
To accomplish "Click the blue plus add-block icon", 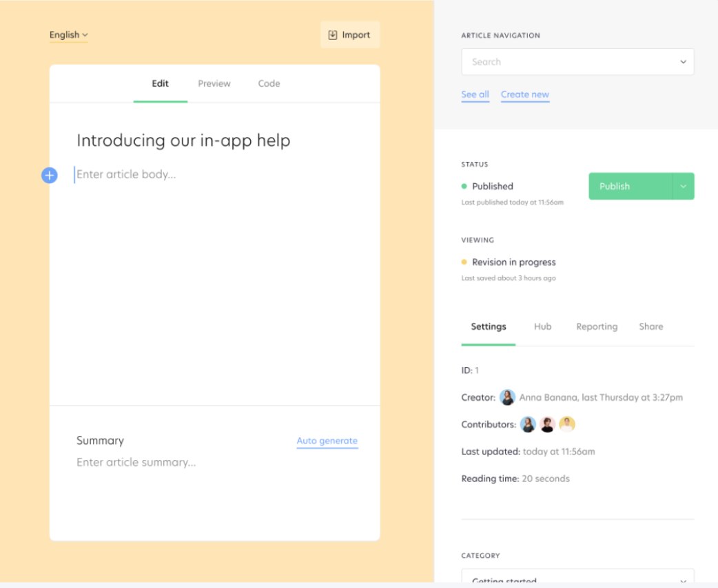I will tap(50, 175).
